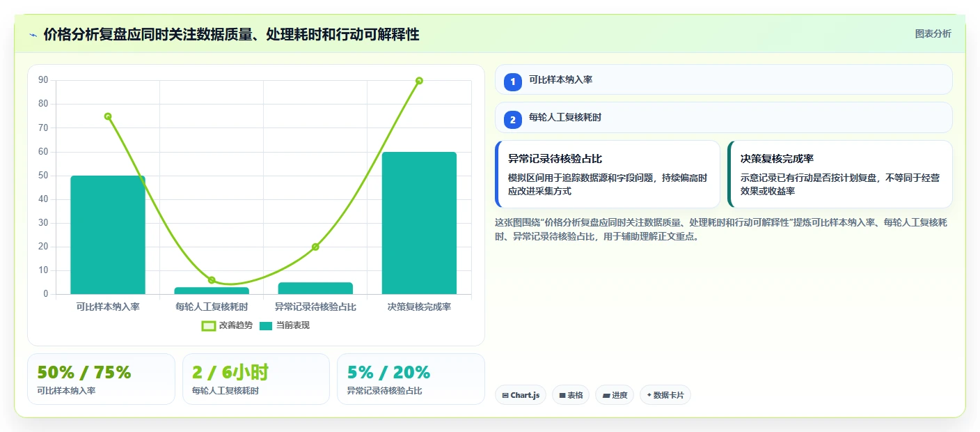Click the 每轮人工复核耗时 teal bar
Screen dimensions: 980x432
(212, 291)
